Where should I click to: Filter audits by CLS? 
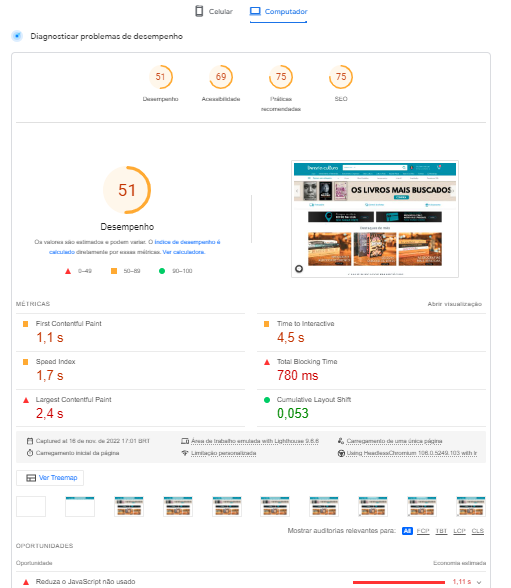[478, 531]
